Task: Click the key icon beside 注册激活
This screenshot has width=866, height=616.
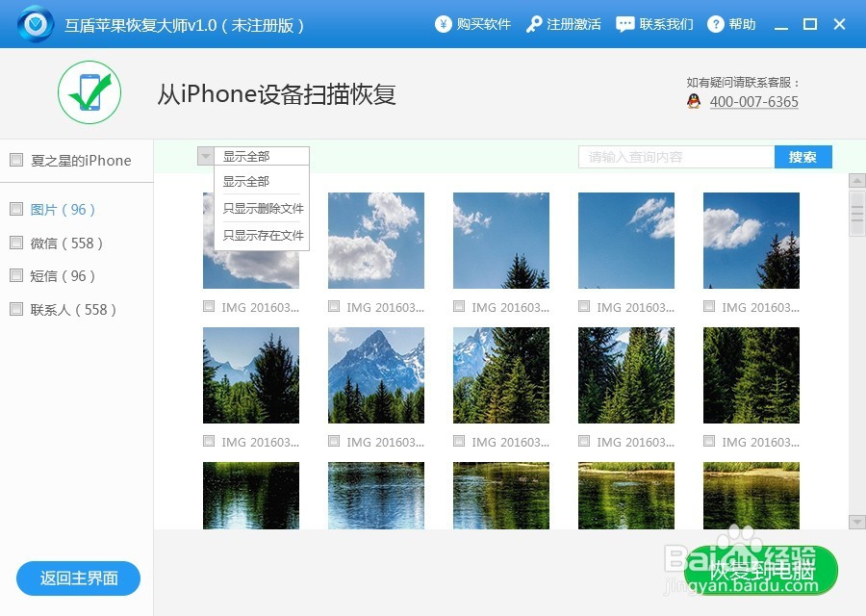Action: tap(533, 24)
